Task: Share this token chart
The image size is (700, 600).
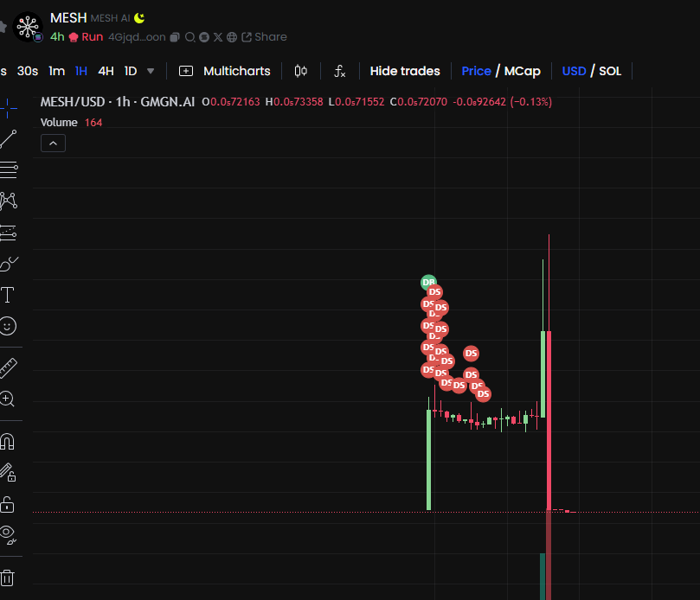Action: point(264,37)
